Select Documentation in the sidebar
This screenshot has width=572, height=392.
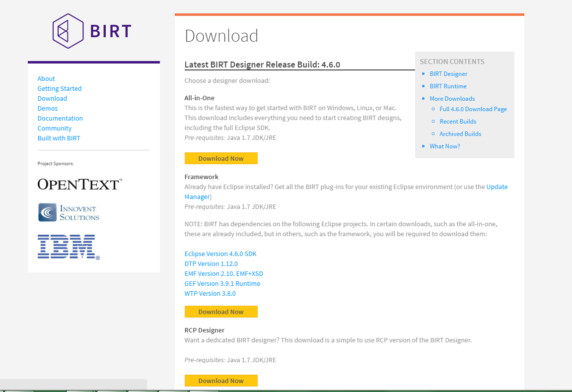(x=60, y=118)
